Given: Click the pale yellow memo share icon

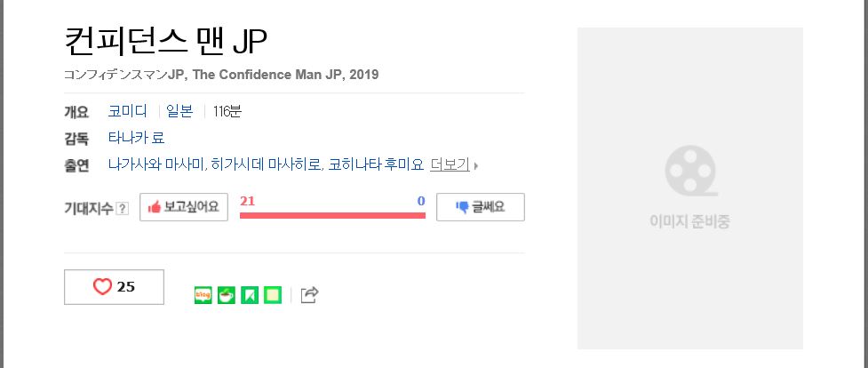Looking at the screenshot, I should pos(273,295).
